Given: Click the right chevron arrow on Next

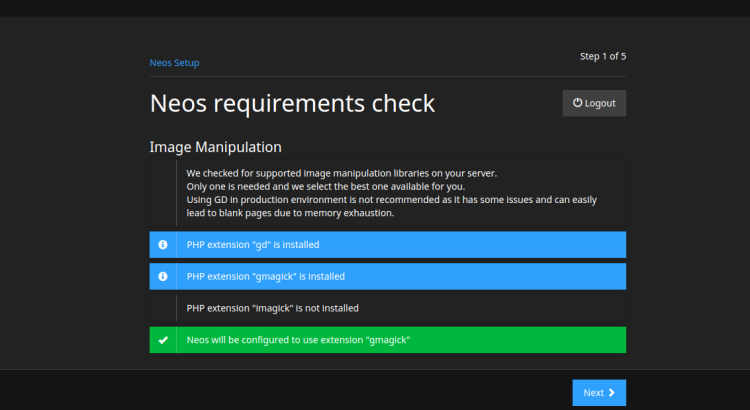Looking at the screenshot, I should [x=612, y=393].
